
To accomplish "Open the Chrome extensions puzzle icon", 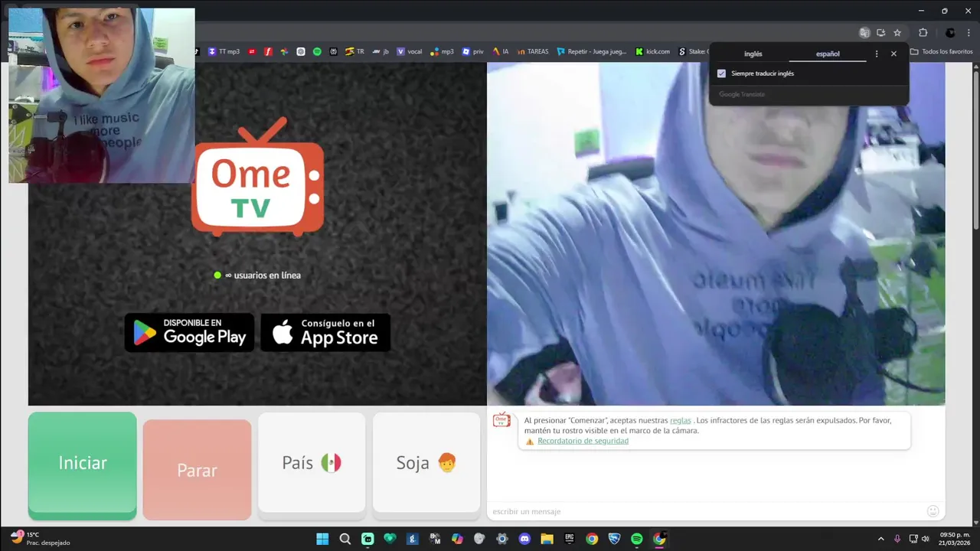I will 923,33.
